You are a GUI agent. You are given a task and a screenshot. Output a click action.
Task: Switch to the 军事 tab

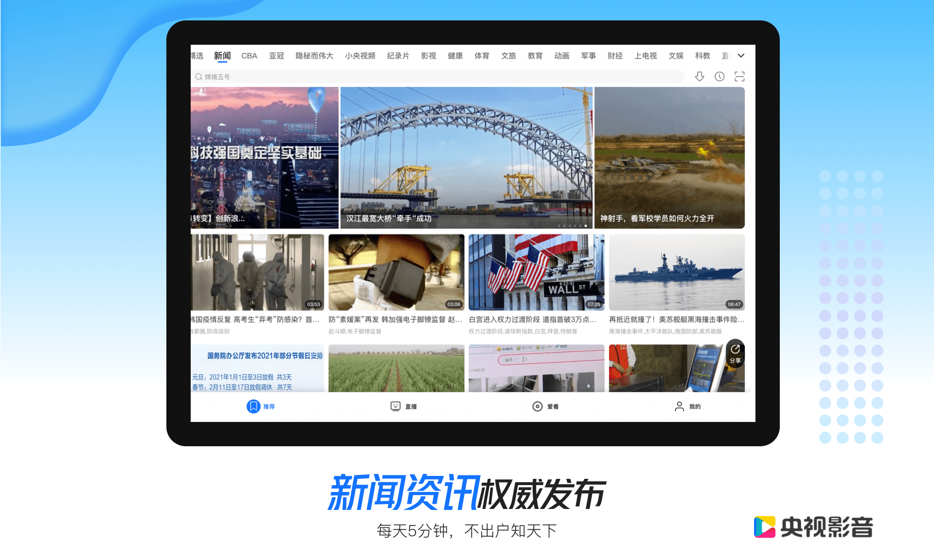pos(589,55)
